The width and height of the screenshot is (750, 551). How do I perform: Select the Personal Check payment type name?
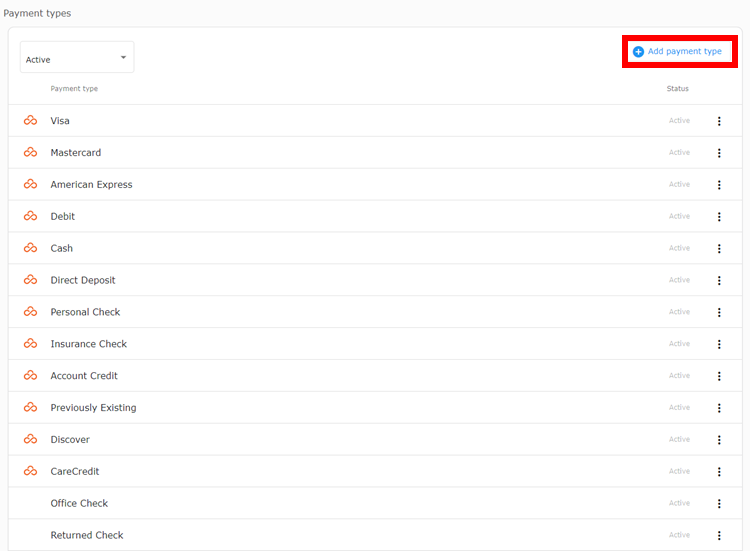click(x=85, y=312)
